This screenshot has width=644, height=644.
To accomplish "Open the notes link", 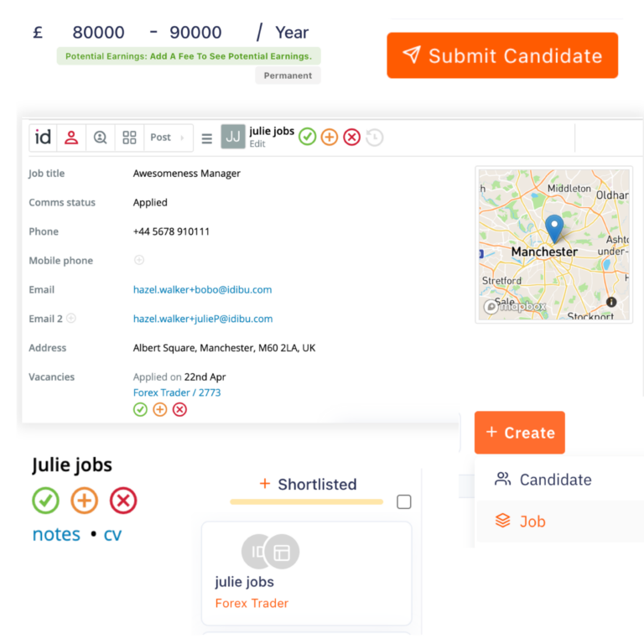I will (x=56, y=534).
